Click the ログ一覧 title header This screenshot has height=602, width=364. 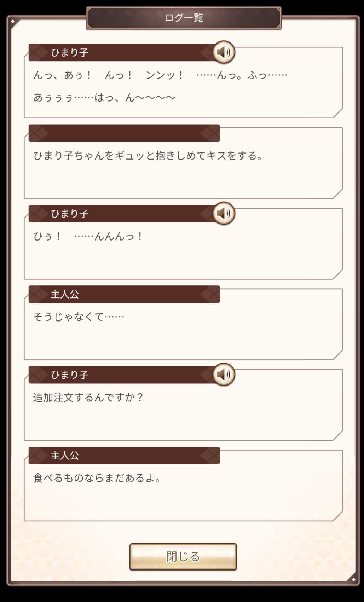(x=184, y=18)
